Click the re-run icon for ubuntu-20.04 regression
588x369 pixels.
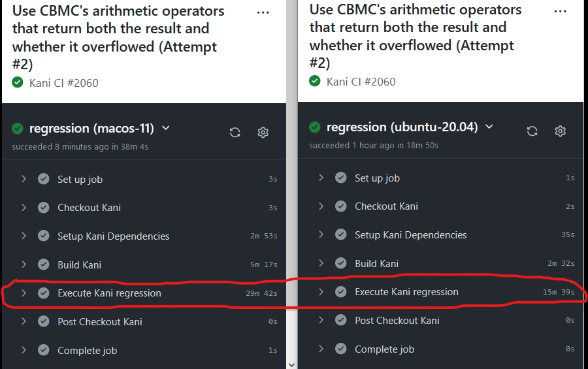tap(532, 131)
